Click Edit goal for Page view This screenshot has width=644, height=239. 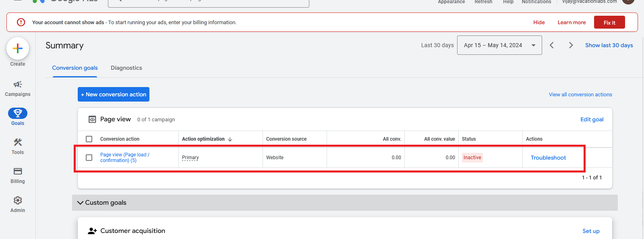pos(592,119)
